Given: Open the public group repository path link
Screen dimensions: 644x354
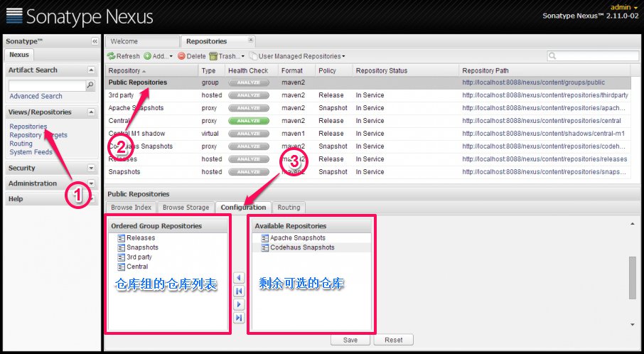Looking at the screenshot, I should [534, 82].
